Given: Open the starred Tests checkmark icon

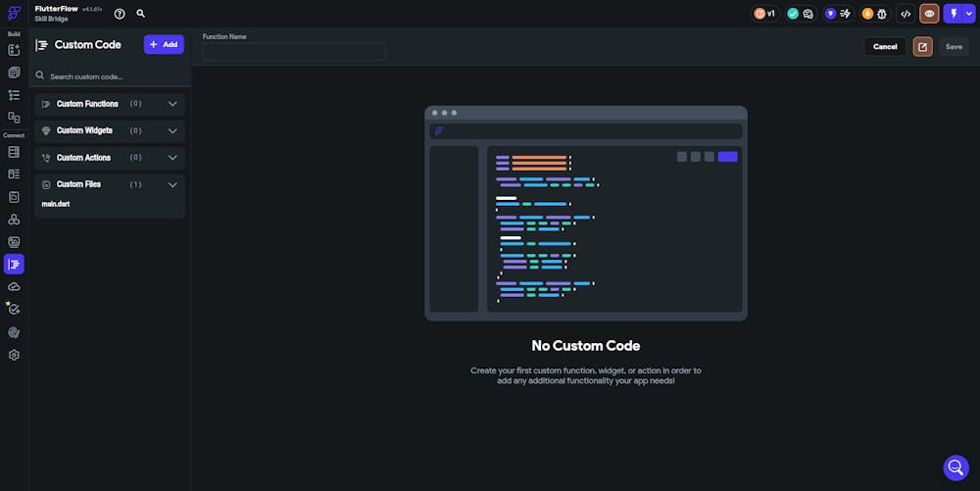Looking at the screenshot, I should coord(13,309).
